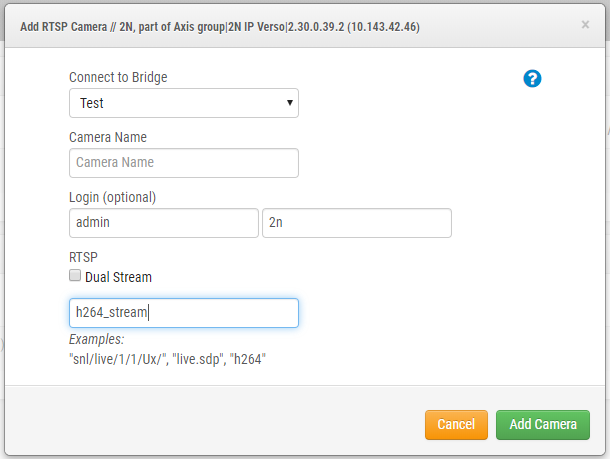Click the login username field containing admin
610x459 pixels.
[163, 223]
